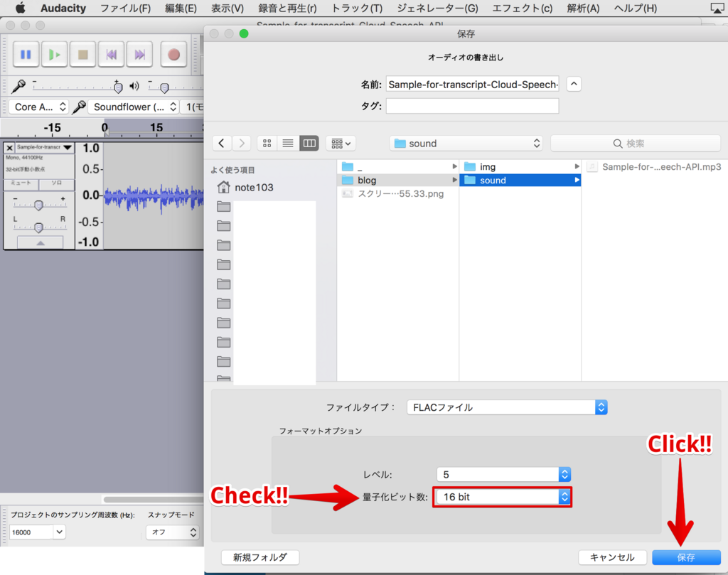Open project sampling rate 16000 dropdown
This screenshot has width=728, height=575.
tap(60, 532)
